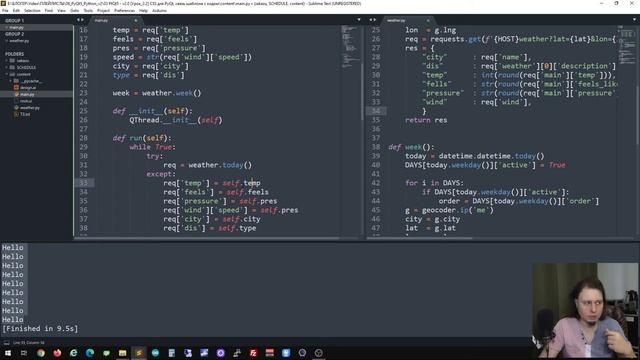Open Windows Start menu
This screenshot has height=360, width=640.
coord(8,353)
